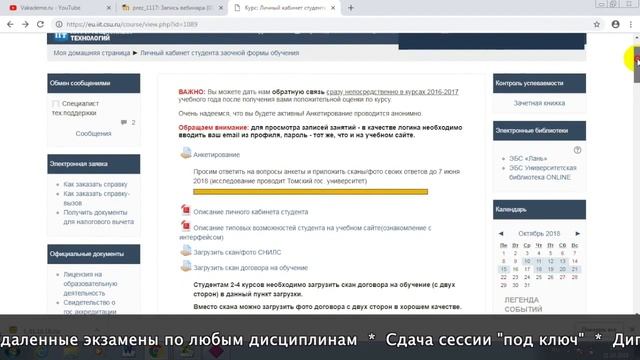Show next month in the calendar
This screenshot has width=640, height=360.
tap(578, 233)
